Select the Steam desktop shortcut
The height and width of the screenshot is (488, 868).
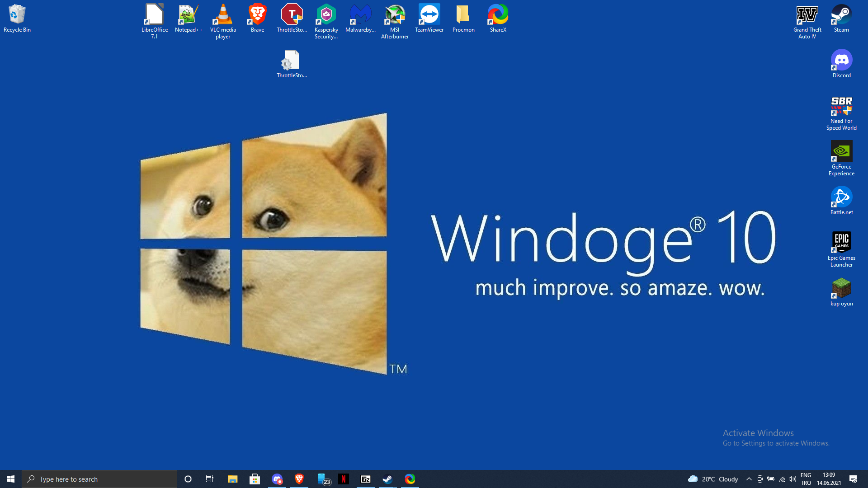point(841,19)
